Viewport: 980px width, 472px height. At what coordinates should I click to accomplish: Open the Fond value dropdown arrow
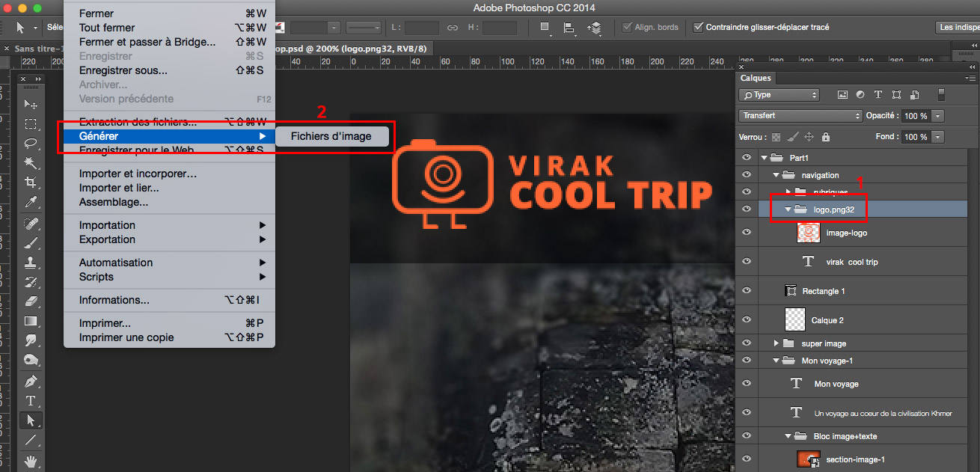[938, 137]
